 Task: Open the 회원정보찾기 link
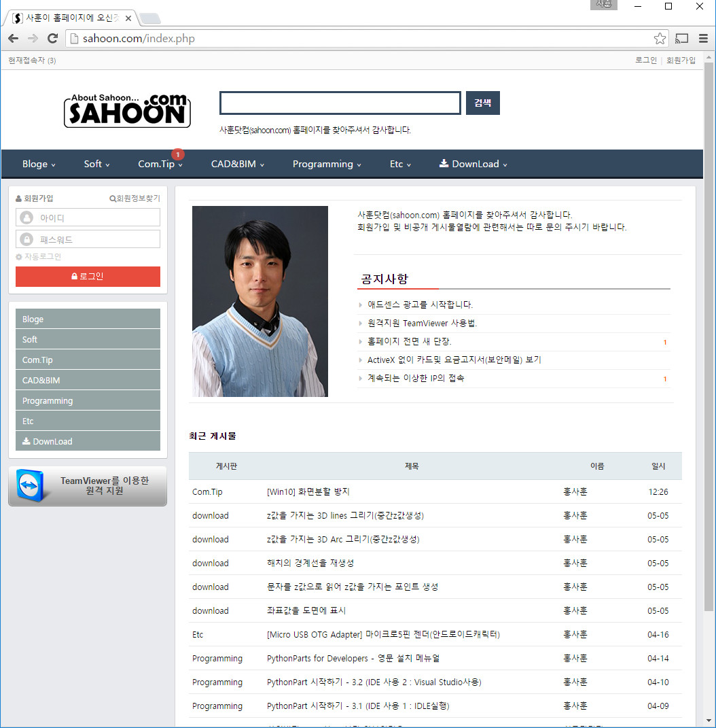point(135,198)
